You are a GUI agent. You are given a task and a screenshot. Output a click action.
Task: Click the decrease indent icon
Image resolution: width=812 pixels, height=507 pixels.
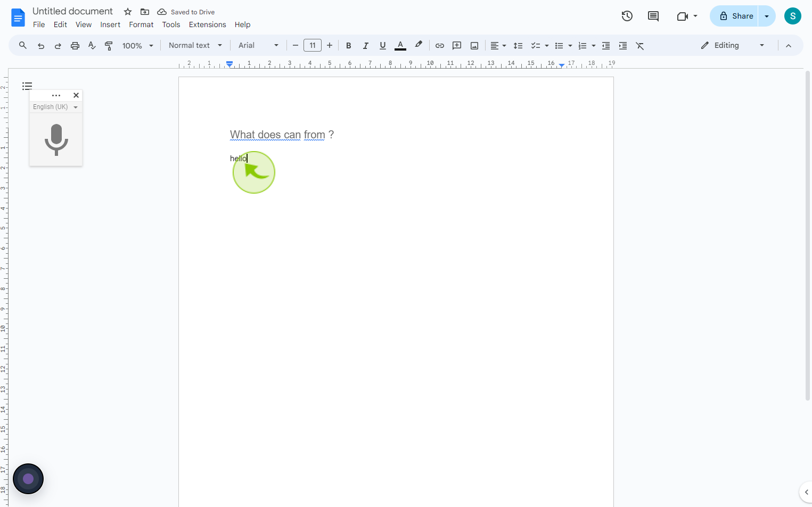[x=606, y=46]
